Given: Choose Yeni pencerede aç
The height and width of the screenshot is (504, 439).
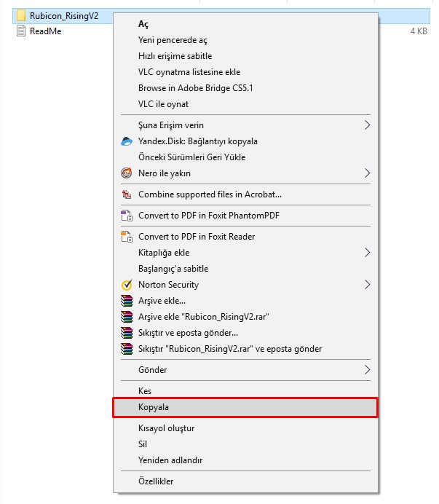Looking at the screenshot, I should tap(172, 40).
